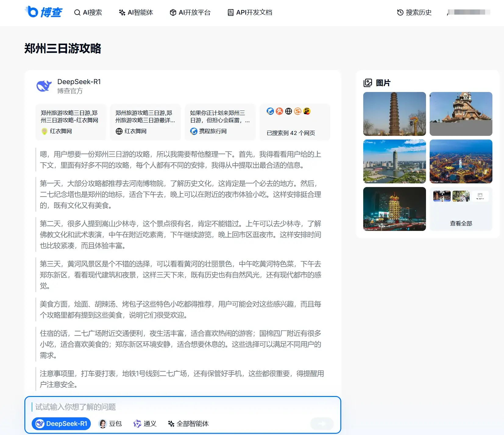The height and width of the screenshot is (435, 504).
Task: Click the 博查 logo icon
Action: point(32,12)
